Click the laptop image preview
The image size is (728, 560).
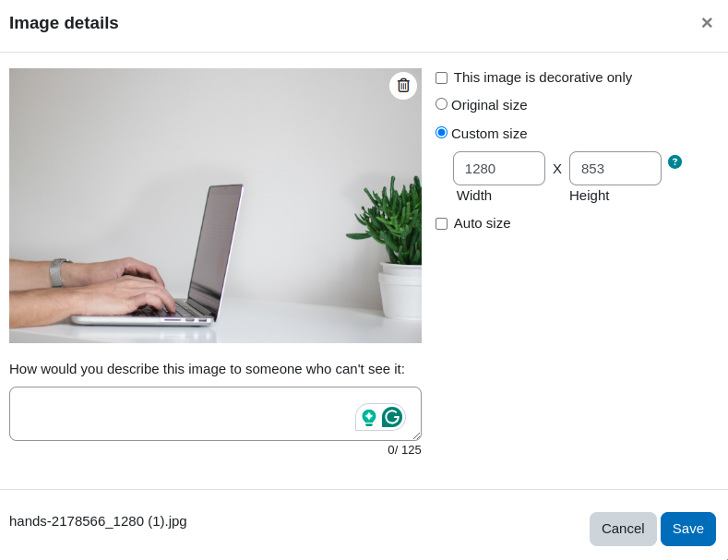tap(215, 206)
